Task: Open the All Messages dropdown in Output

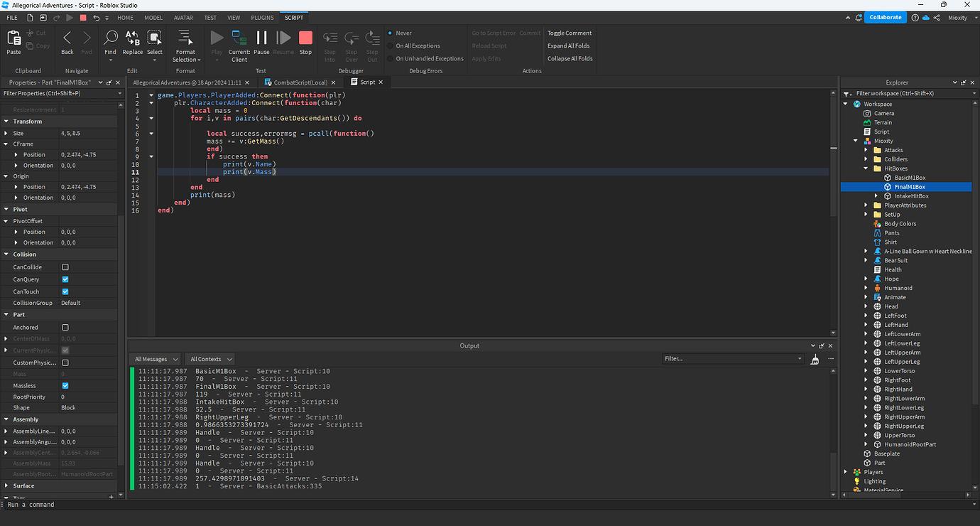Action: pyautogui.click(x=155, y=358)
